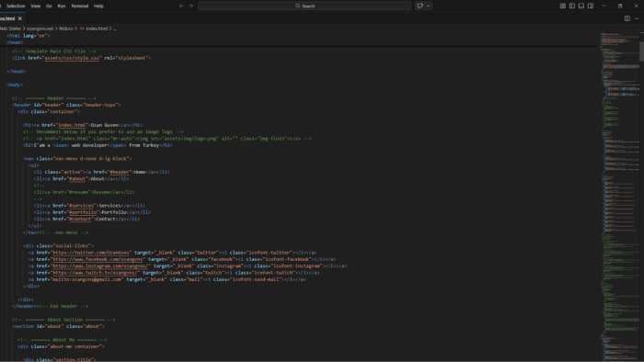644x362 pixels.
Task: Click the Uncomment below image logo comment
Action: [103, 132]
